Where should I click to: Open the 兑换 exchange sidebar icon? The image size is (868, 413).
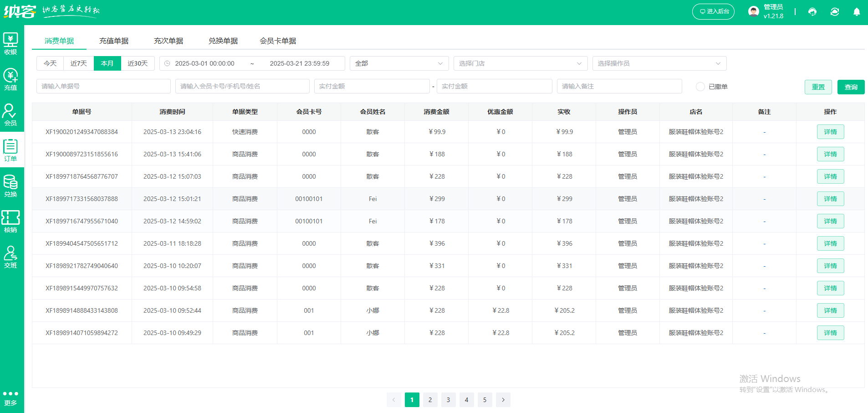click(10, 186)
